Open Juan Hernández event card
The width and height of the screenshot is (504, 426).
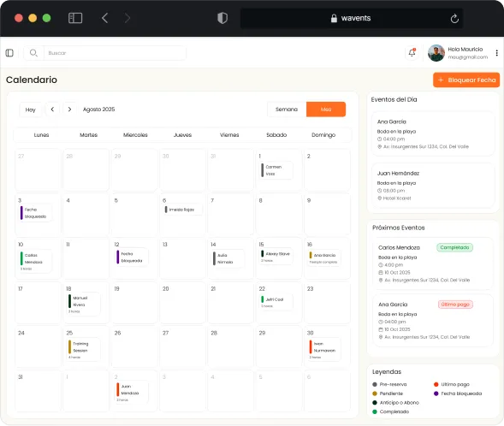(x=433, y=186)
